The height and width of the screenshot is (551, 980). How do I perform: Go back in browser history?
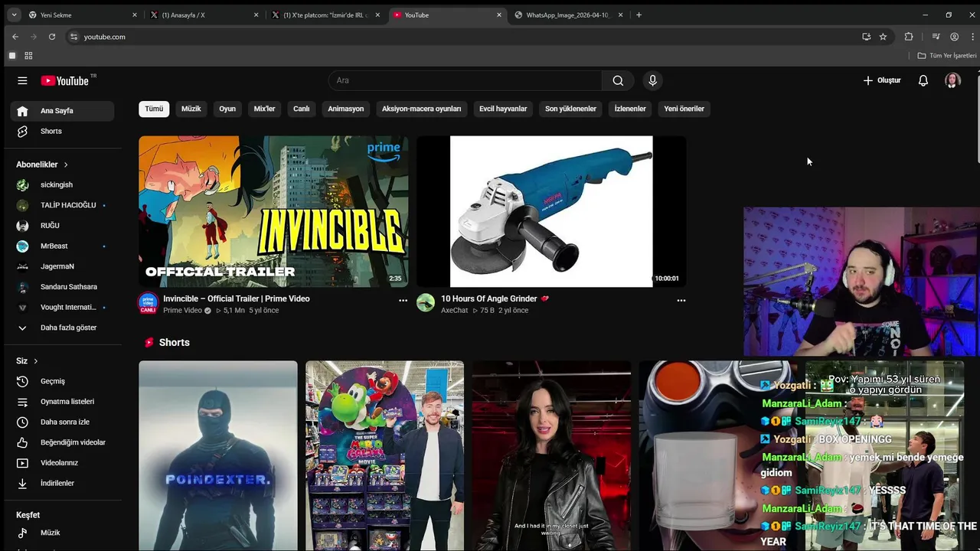click(x=15, y=37)
